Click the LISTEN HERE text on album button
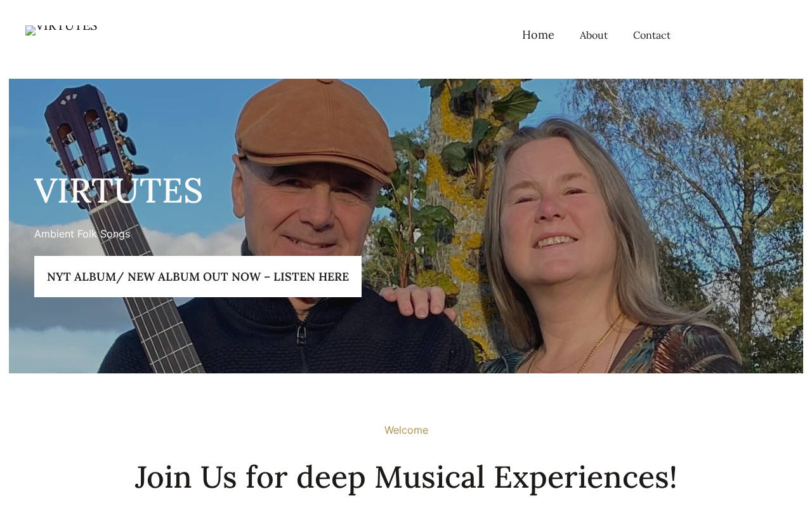This screenshot has width=812, height=508. tap(311, 277)
